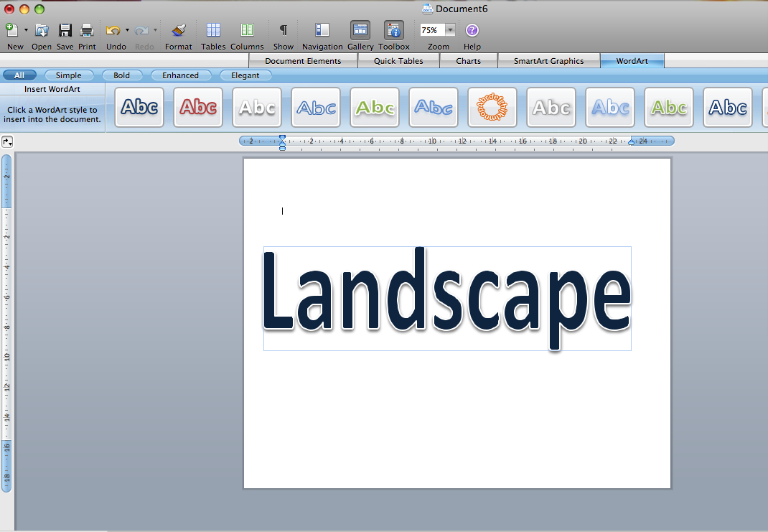Screen dimensions: 768x532
Task: Open the Columns tool
Action: 247,31
